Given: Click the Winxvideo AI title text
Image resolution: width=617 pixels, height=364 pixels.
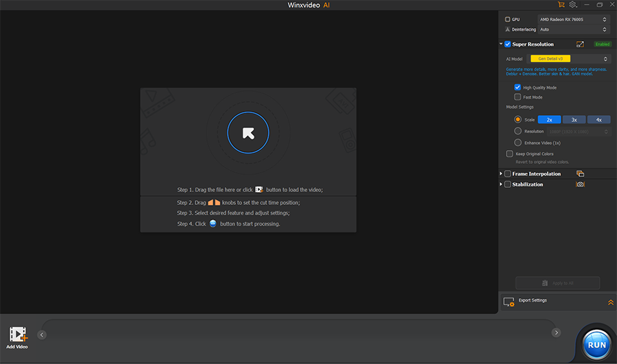Looking at the screenshot, I should pos(308,5).
